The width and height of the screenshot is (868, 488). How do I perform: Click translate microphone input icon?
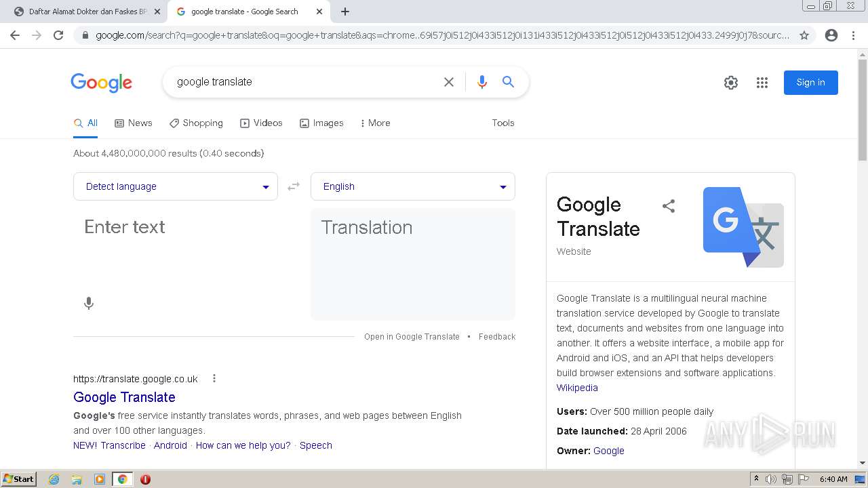89,303
